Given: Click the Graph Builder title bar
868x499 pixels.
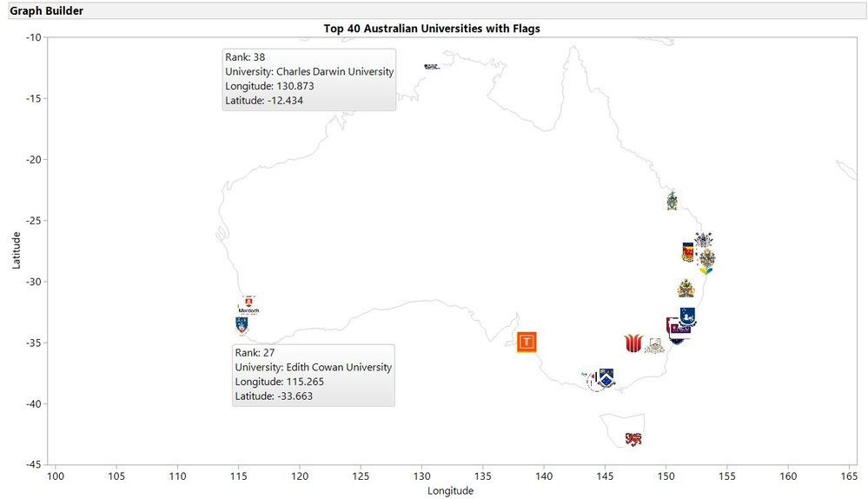Looking at the screenshot, I should click(438, 10).
